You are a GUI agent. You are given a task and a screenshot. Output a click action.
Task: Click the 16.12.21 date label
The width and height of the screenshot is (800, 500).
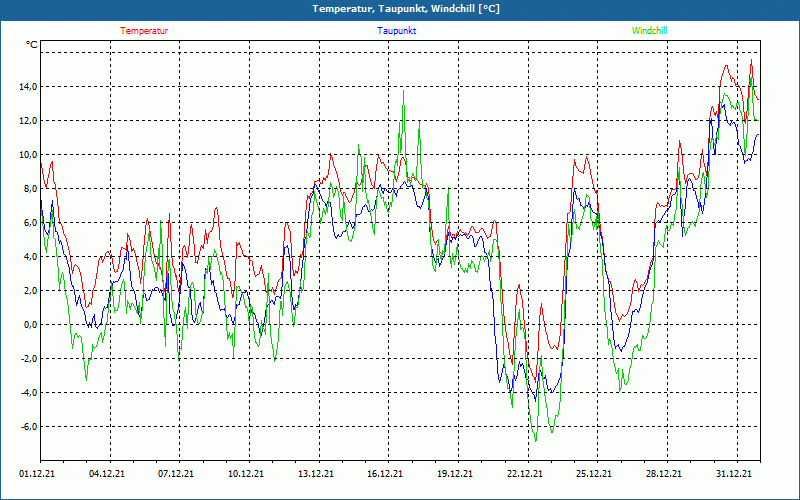(385, 474)
